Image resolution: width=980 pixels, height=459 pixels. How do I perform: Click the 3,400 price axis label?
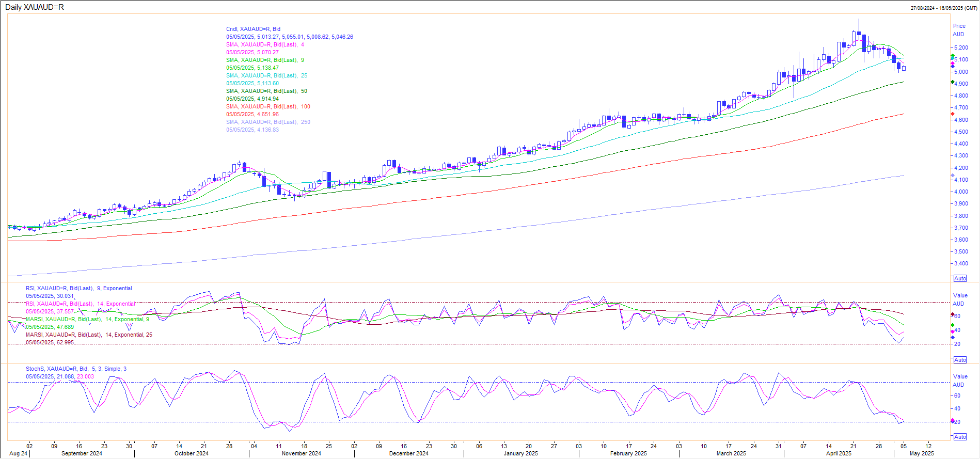pyautogui.click(x=961, y=263)
